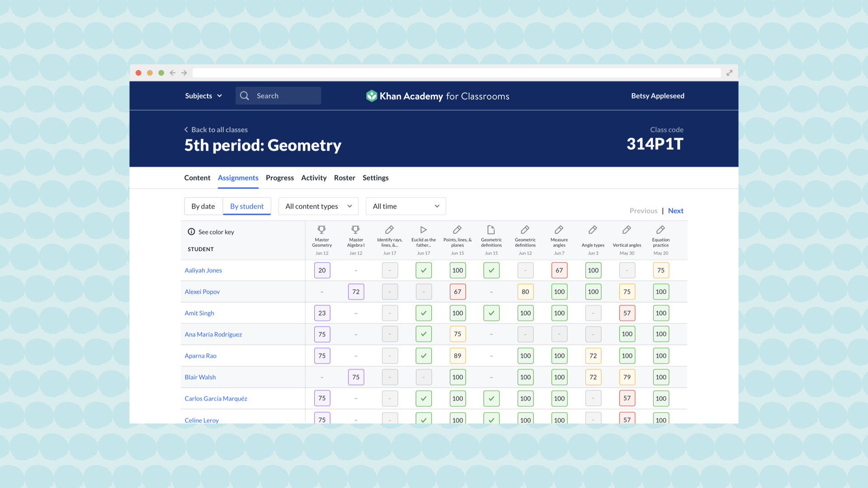Image resolution: width=868 pixels, height=488 pixels.
Task: Click Aaliyah Jones' Euclid checkmark cell
Action: coord(424,270)
